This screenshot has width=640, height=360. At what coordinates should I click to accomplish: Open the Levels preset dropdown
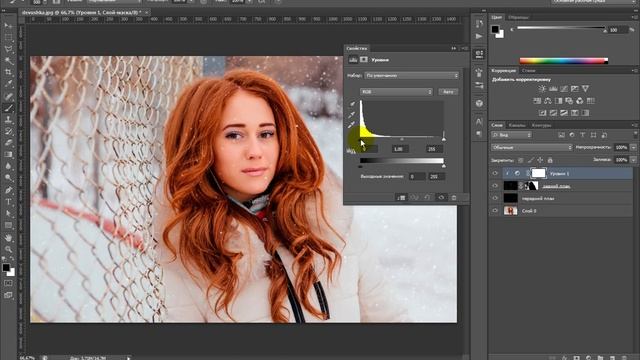[x=411, y=76]
